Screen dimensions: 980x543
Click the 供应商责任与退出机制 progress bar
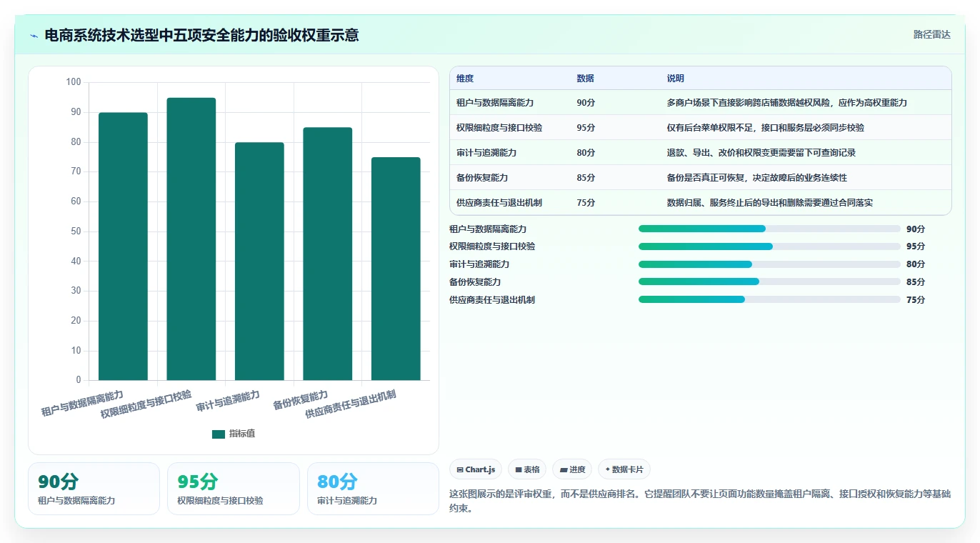pyautogui.click(x=769, y=299)
